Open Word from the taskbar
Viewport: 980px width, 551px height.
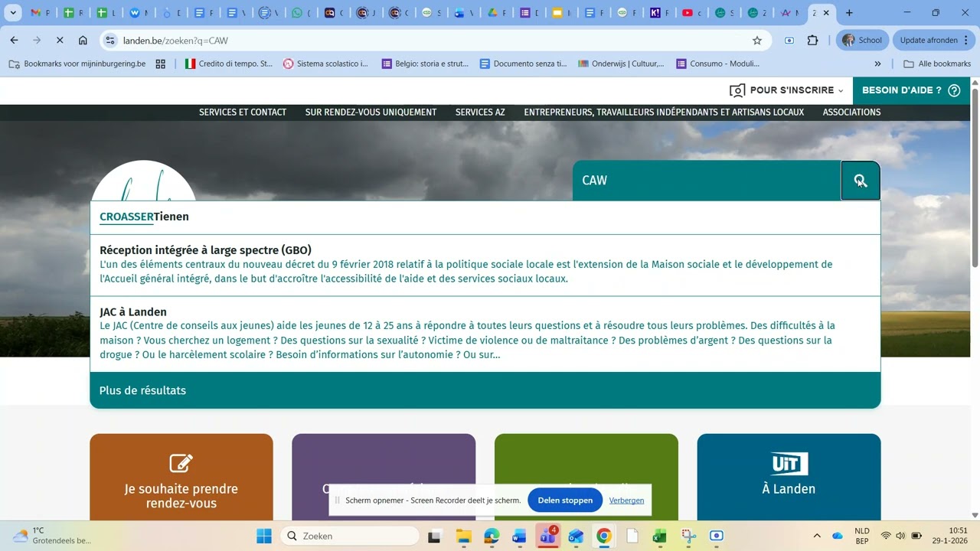(519, 536)
